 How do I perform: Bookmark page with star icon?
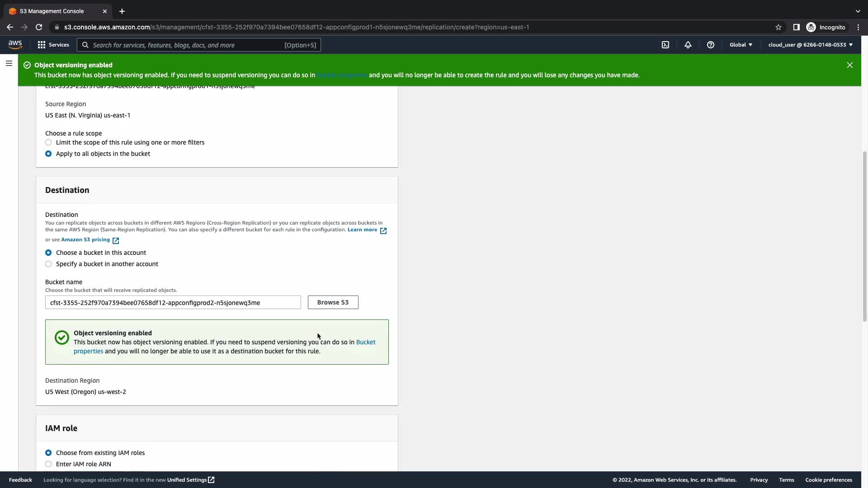pyautogui.click(x=778, y=27)
